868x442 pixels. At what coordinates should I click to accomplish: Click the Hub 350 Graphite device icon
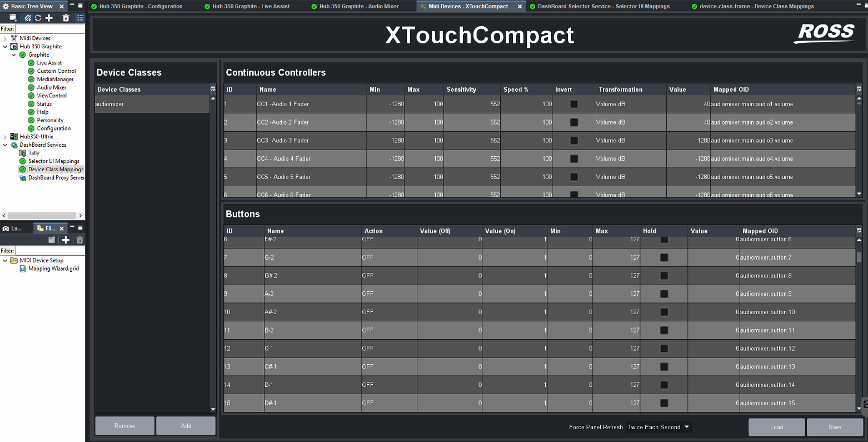coord(14,47)
